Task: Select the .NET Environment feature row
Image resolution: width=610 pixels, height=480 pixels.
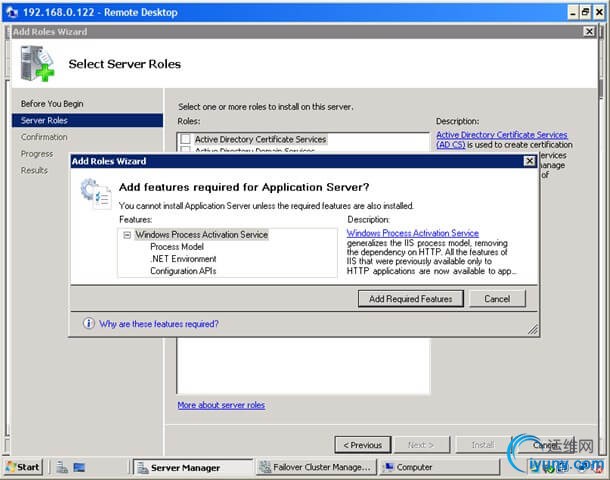Action: pos(183,259)
